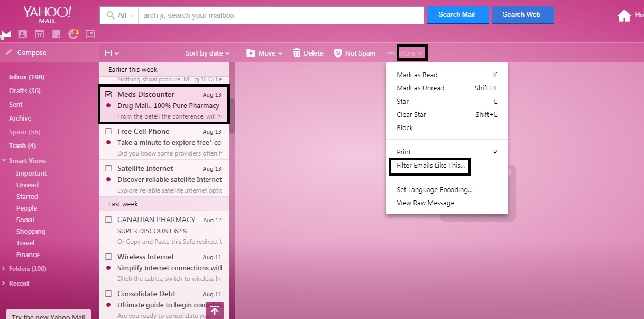The width and height of the screenshot is (644, 319).
Task: Open the Mail envelope icon
Action: pos(6,34)
